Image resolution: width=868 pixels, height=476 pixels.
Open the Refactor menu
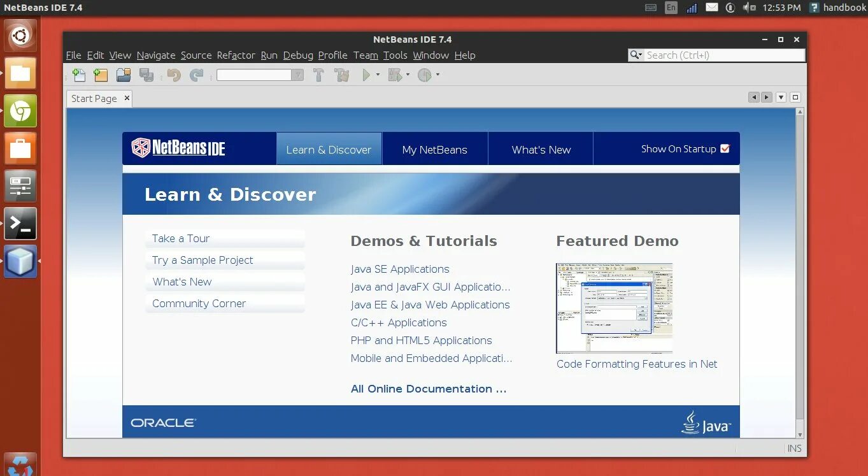pyautogui.click(x=236, y=55)
